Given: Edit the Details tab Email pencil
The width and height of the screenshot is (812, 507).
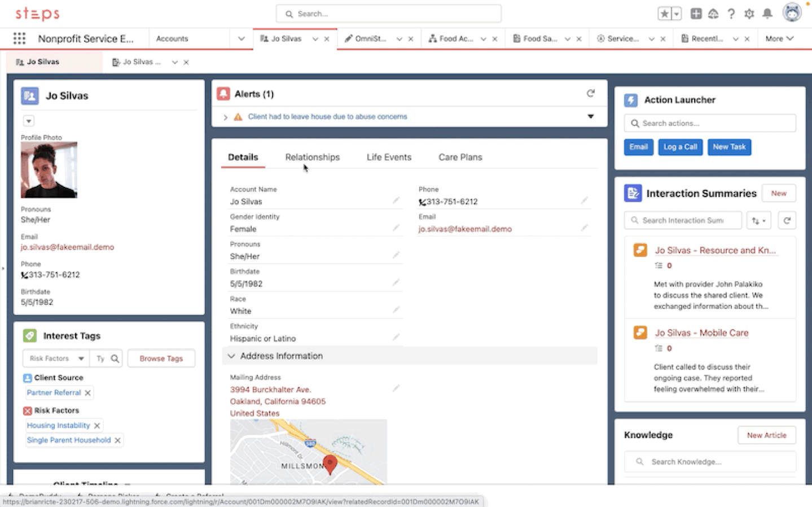Looking at the screenshot, I should click(585, 228).
